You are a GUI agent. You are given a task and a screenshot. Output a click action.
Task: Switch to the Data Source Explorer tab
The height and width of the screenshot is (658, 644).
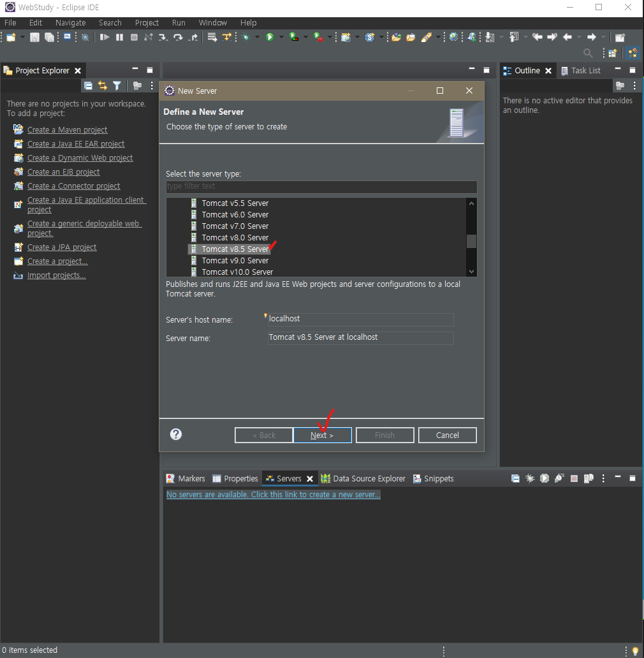coord(363,478)
